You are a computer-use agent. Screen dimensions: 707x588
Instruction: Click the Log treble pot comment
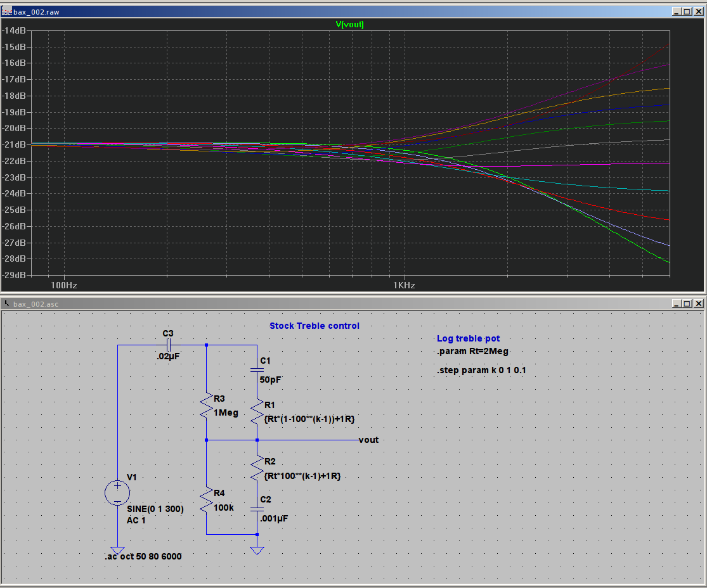[468, 339]
